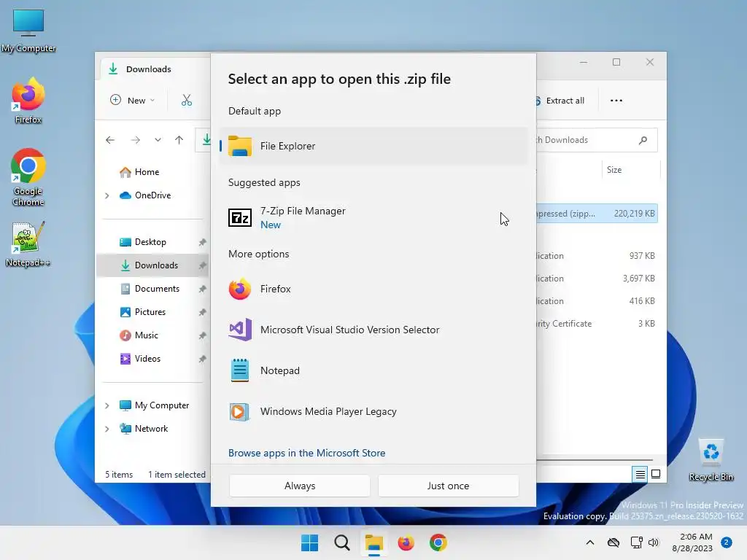Select the 937 KB file row

click(x=597, y=256)
